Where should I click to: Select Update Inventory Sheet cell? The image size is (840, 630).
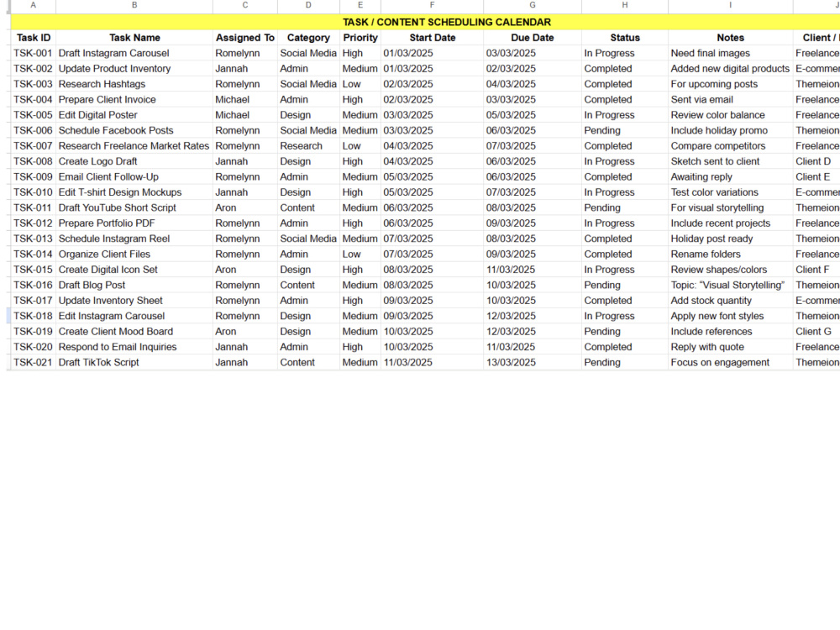(x=134, y=301)
